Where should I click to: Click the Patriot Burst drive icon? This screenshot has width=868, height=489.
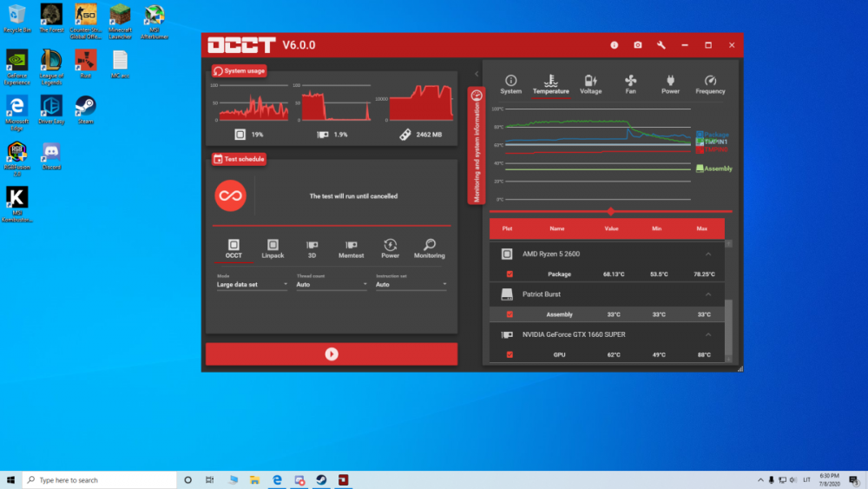pyautogui.click(x=507, y=294)
